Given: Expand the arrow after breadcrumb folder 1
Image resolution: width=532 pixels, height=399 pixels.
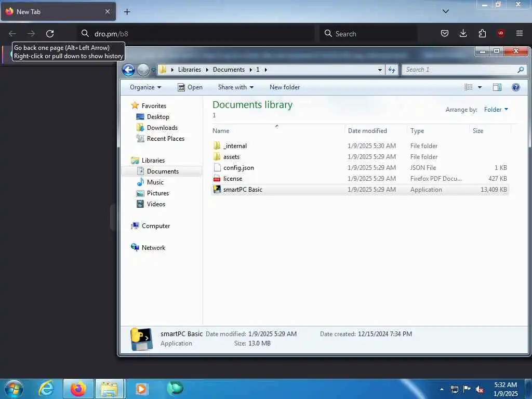Looking at the screenshot, I should (x=265, y=70).
